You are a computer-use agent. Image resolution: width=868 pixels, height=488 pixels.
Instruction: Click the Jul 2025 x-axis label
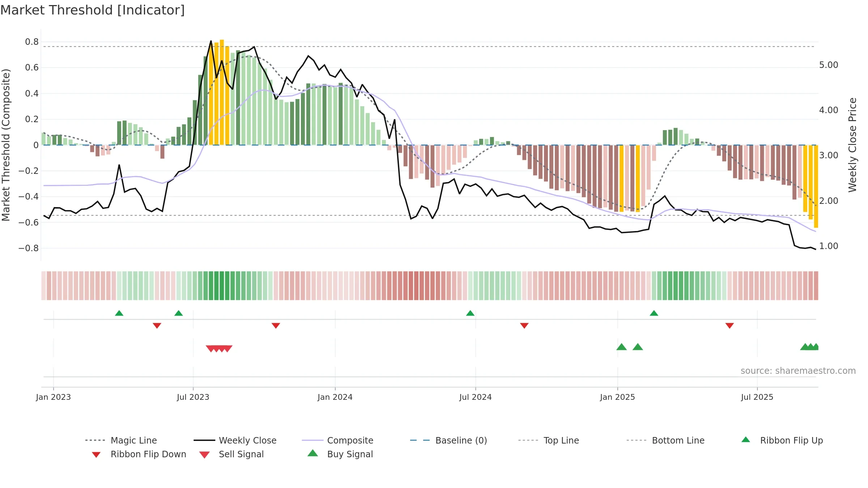point(757,397)
